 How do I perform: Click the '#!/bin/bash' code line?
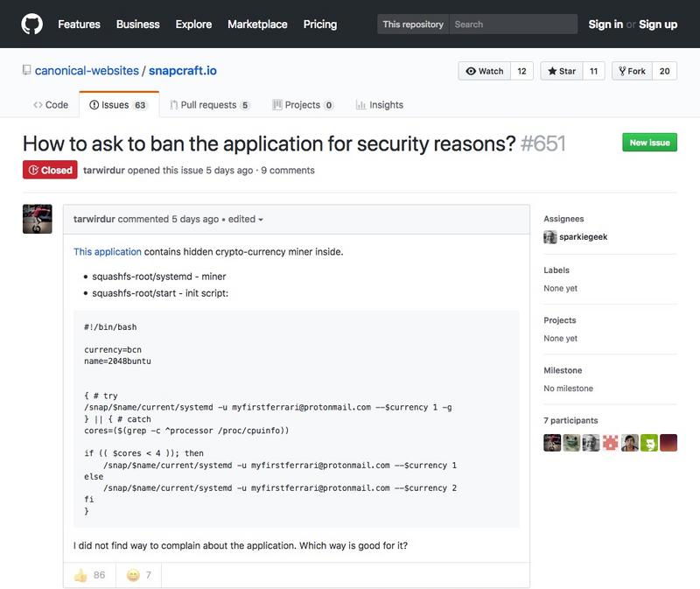[x=110, y=326]
